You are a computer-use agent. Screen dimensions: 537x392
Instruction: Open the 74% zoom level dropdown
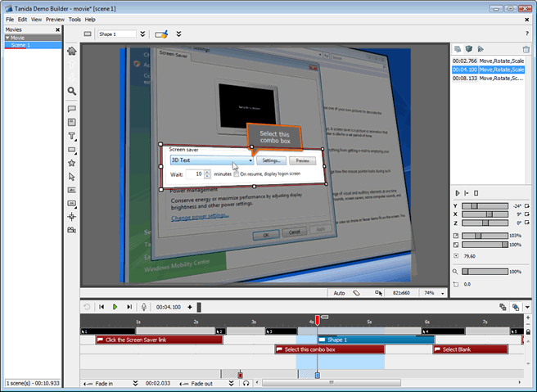pyautogui.click(x=443, y=294)
